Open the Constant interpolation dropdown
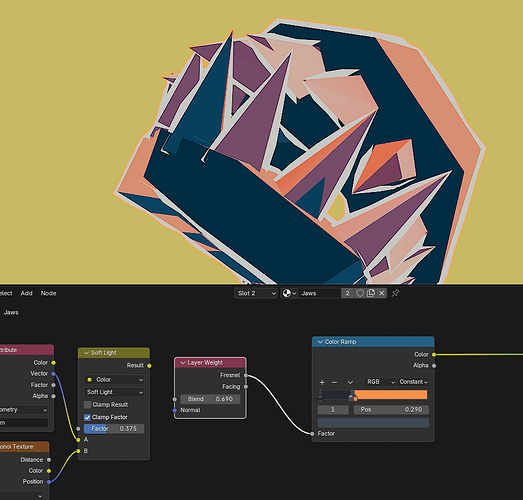The image size is (523, 500). (414, 382)
